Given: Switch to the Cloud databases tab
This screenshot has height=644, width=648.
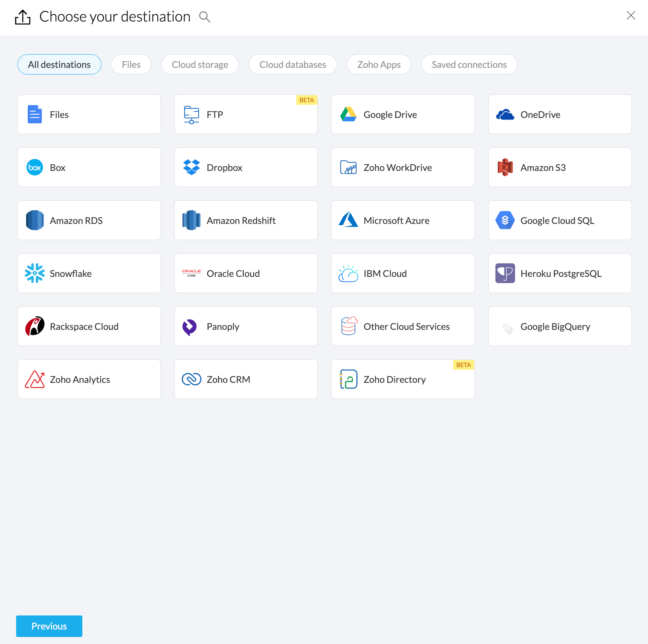Looking at the screenshot, I should click(x=293, y=65).
